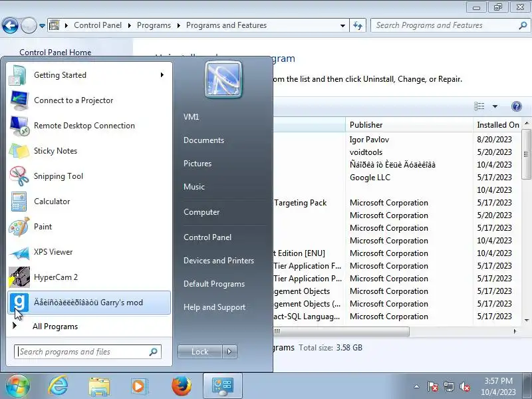Click the user account picture
The height and width of the screenshot is (399, 532).
pos(223,80)
